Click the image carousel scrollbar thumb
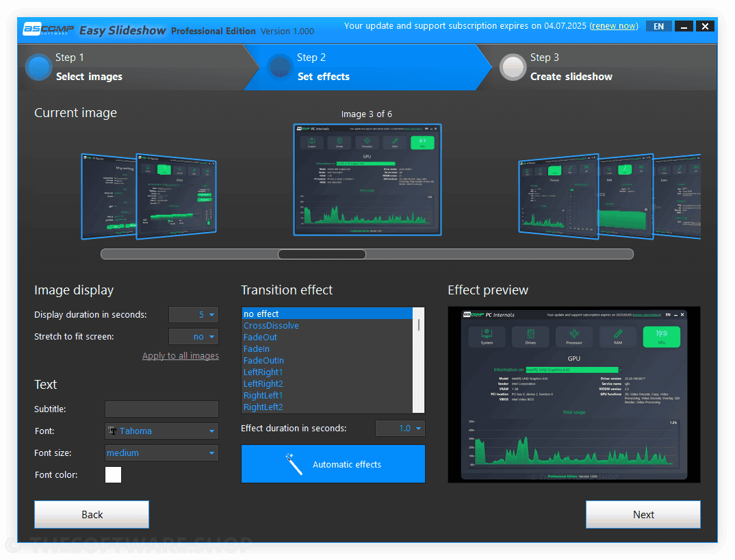This screenshot has height=560, width=735. point(322,254)
